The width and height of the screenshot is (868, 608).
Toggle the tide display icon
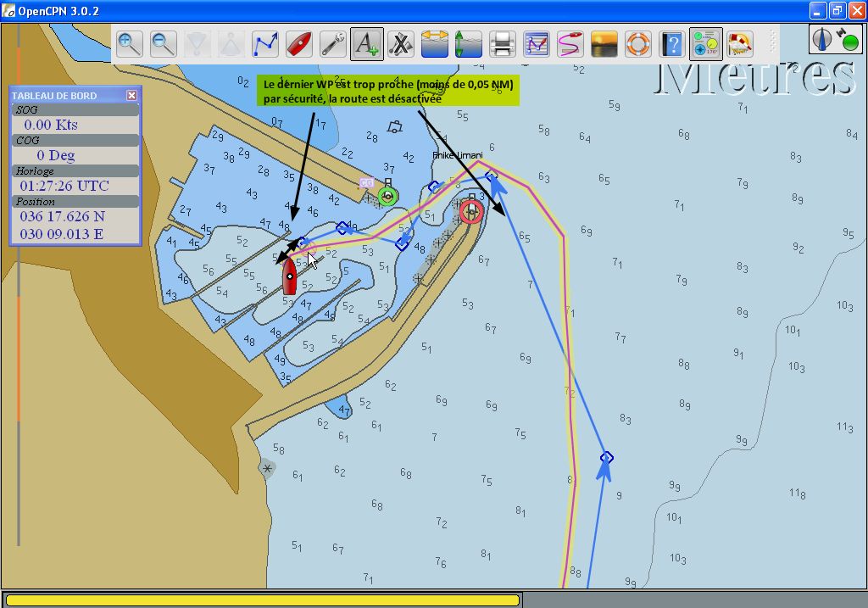coord(435,43)
